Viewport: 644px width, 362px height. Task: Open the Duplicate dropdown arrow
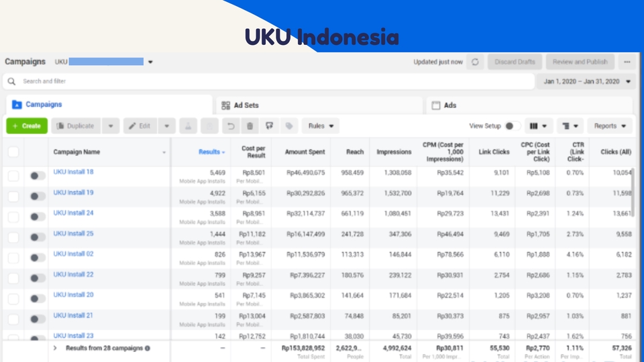tap(111, 126)
